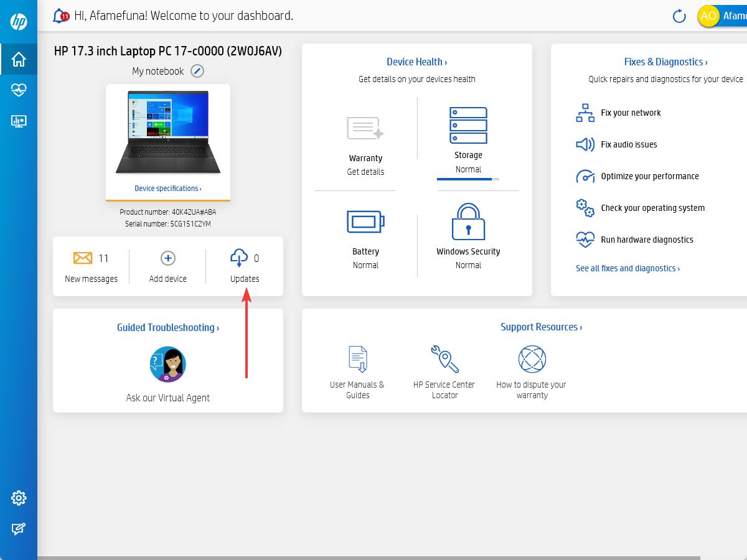Image resolution: width=747 pixels, height=560 pixels.
Task: Click the Check your operating system gears icon
Action: click(x=585, y=208)
